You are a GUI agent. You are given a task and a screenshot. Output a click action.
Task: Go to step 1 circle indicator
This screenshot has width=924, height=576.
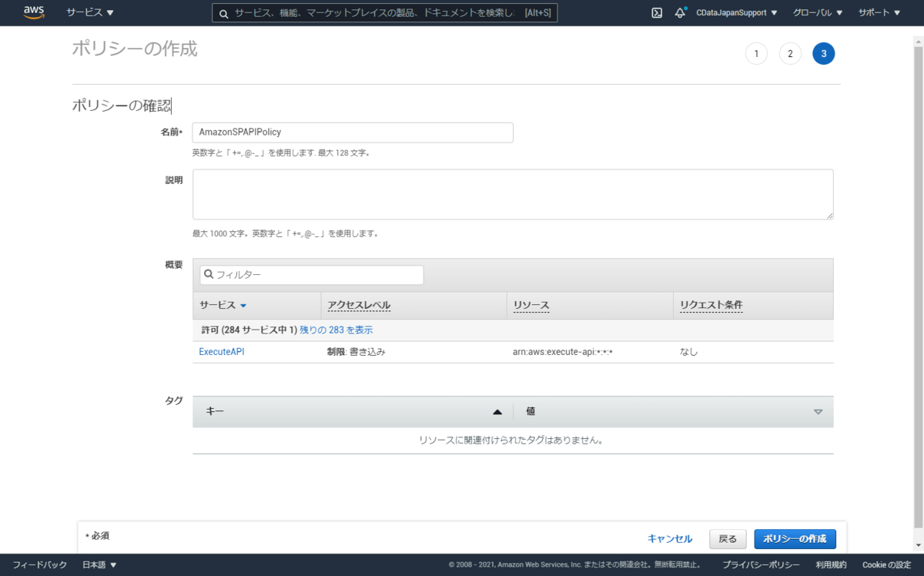point(756,54)
